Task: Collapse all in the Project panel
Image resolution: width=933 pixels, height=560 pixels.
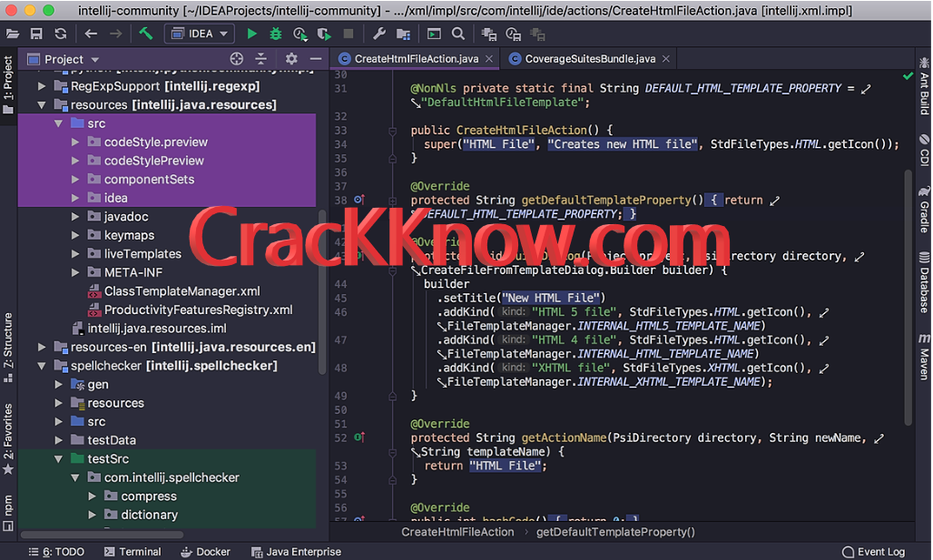Action: point(261,58)
